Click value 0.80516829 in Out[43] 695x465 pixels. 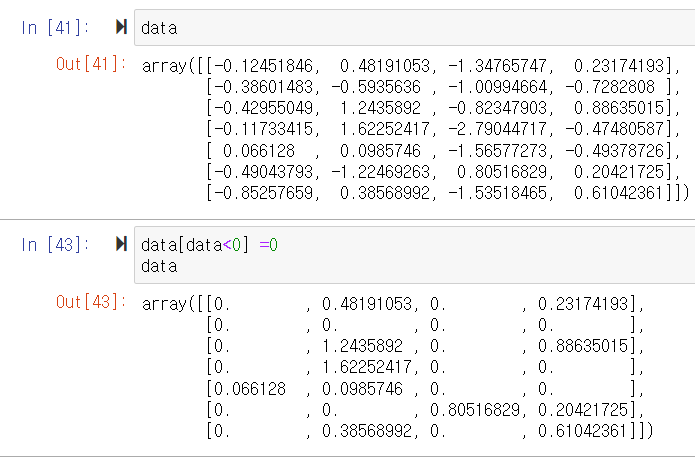click(x=475, y=410)
